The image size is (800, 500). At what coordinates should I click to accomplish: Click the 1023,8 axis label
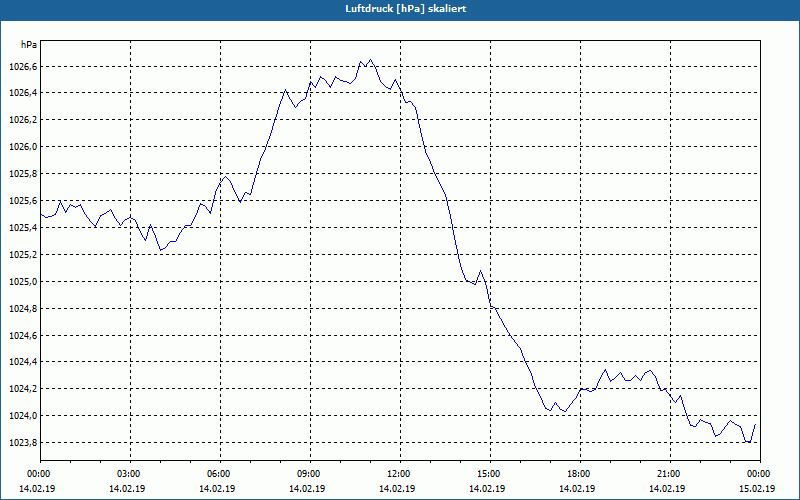[x=23, y=443]
